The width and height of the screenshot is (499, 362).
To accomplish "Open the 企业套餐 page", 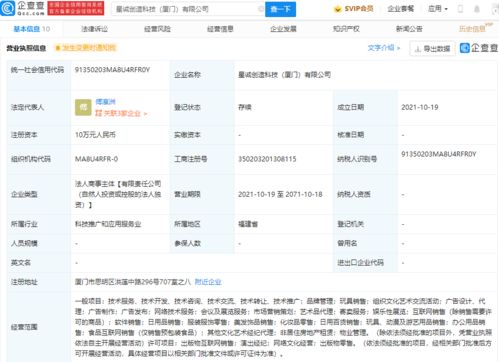I will tap(401, 9).
